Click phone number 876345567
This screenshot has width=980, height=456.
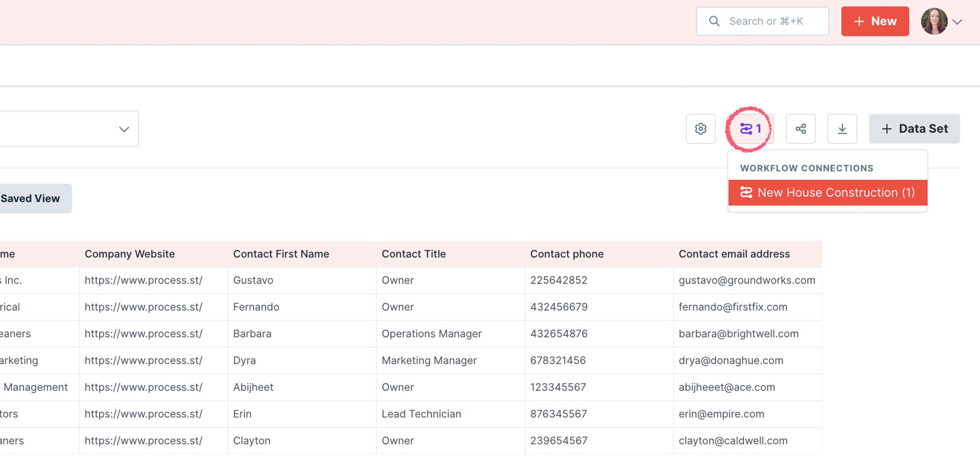pyautogui.click(x=559, y=414)
